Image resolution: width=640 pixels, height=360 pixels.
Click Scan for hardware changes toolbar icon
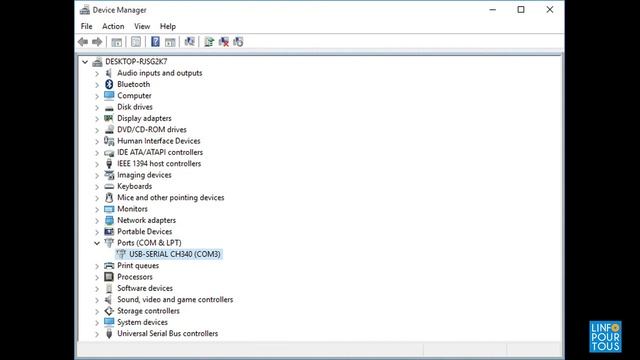tap(189, 42)
